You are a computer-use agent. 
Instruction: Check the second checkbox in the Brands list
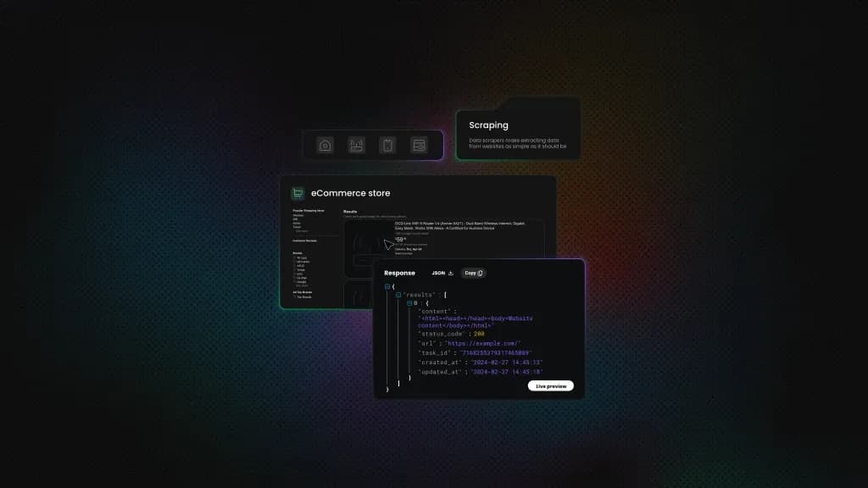(x=294, y=263)
